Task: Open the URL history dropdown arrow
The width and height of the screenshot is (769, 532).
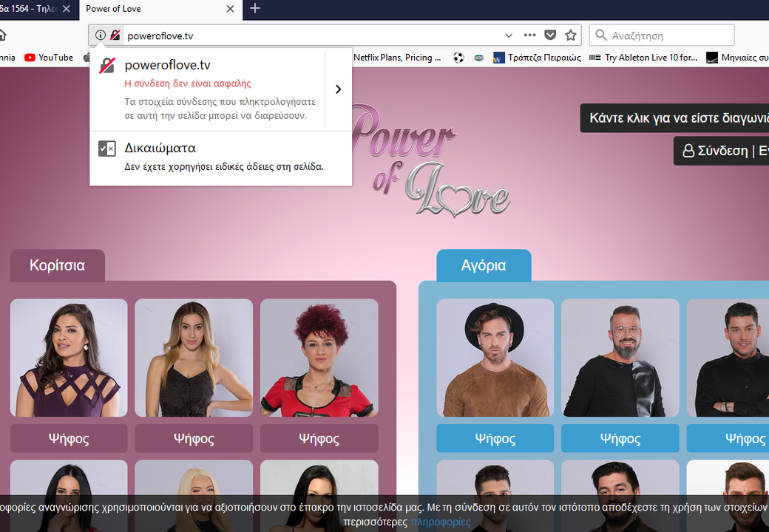Action: (x=509, y=35)
